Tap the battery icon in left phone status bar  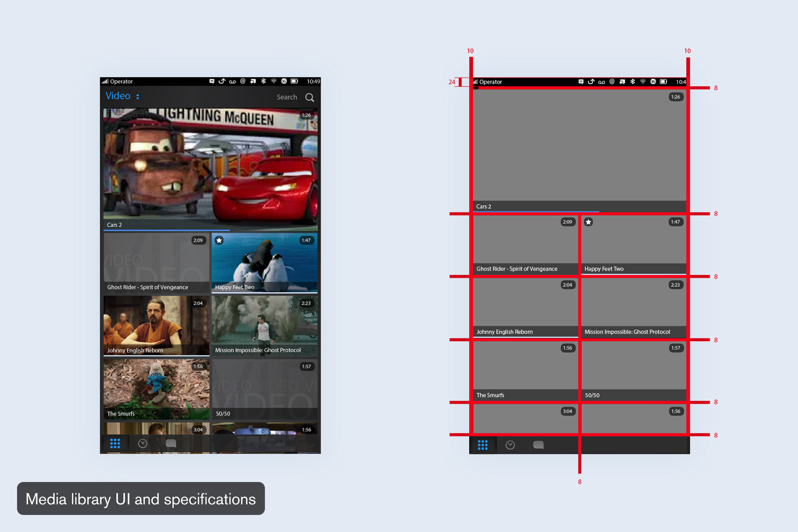[x=294, y=81]
